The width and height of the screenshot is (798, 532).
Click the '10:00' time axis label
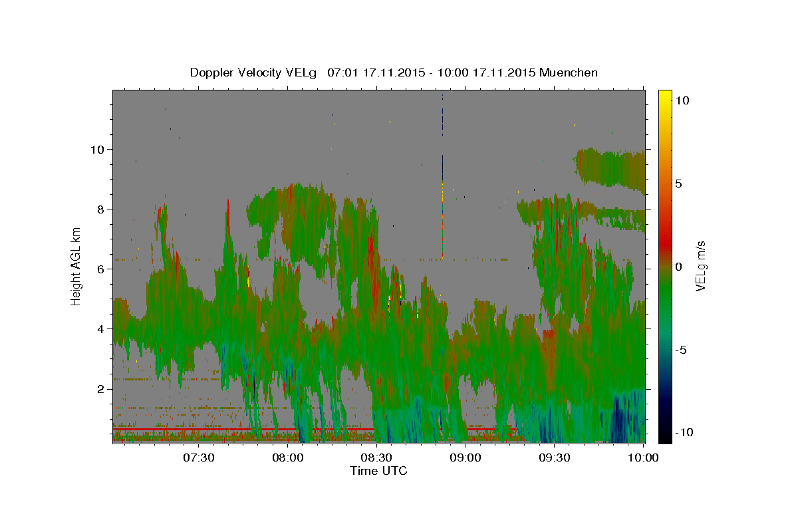pos(642,458)
